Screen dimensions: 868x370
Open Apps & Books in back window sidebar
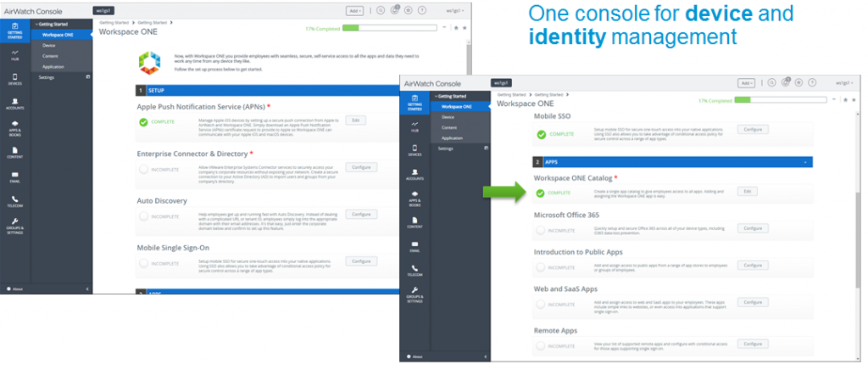point(15,128)
